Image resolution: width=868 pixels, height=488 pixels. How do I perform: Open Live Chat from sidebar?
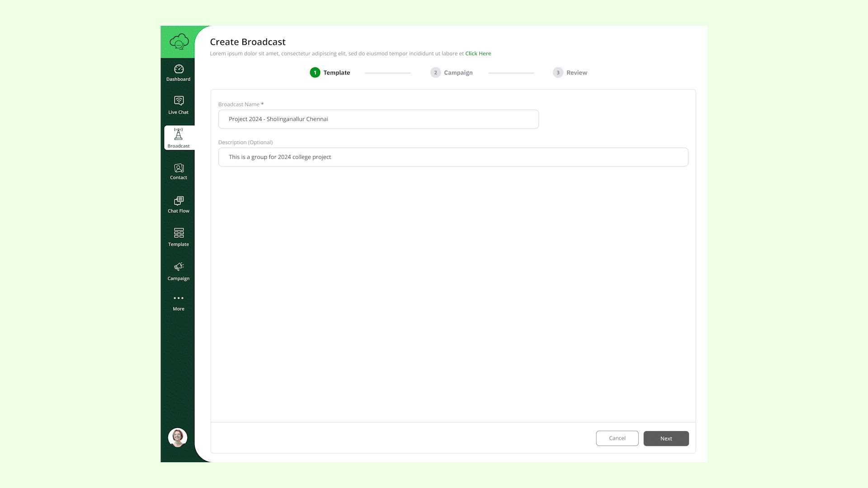179,101
